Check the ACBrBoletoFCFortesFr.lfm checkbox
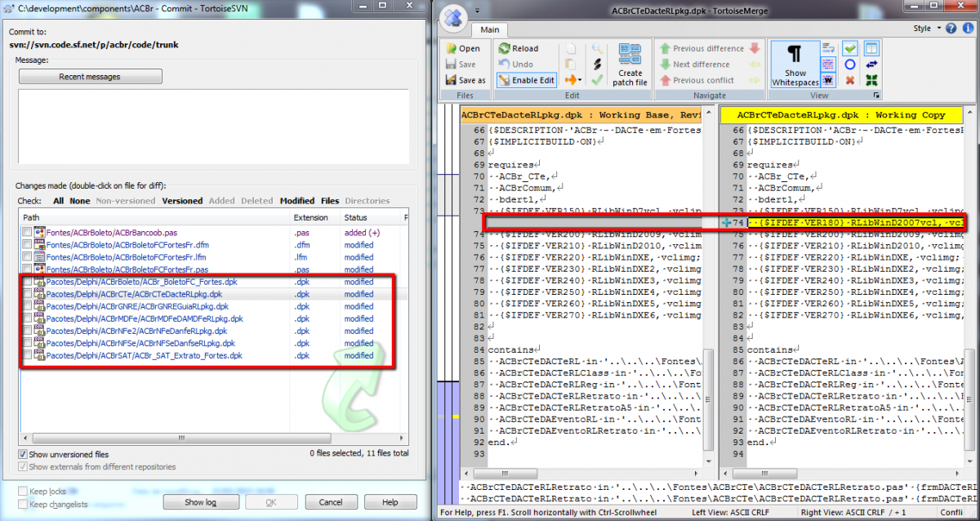 pyautogui.click(x=27, y=257)
